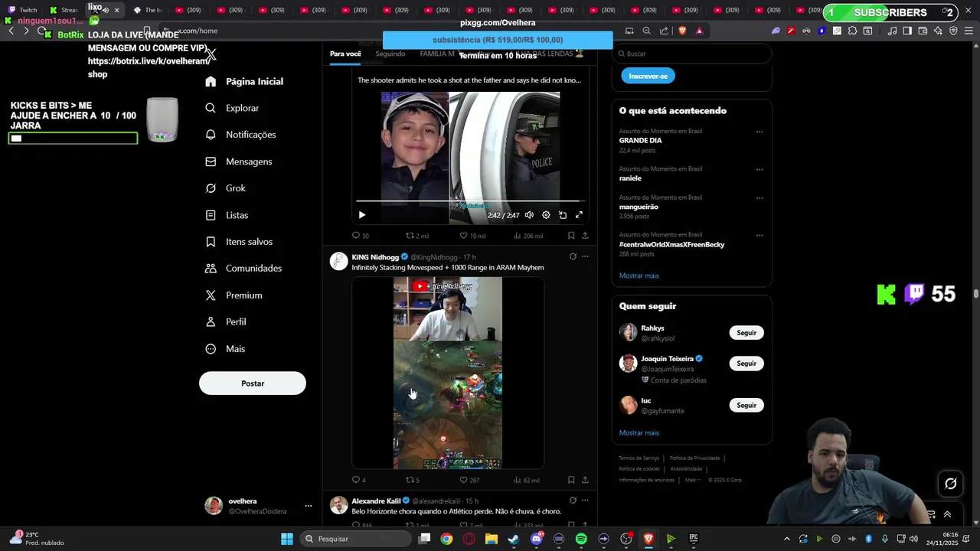Open options for mangueirão trend
The image size is (980, 551).
(759, 197)
